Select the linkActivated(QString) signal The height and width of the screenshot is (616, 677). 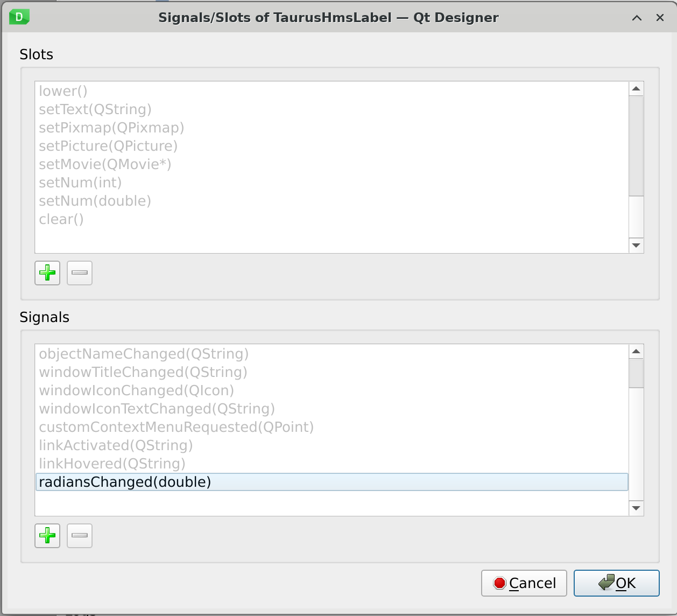(116, 445)
